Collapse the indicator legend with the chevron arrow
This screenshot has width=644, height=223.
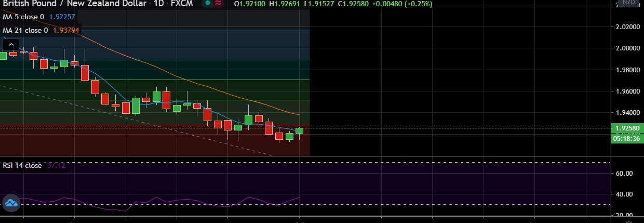tap(10, 45)
